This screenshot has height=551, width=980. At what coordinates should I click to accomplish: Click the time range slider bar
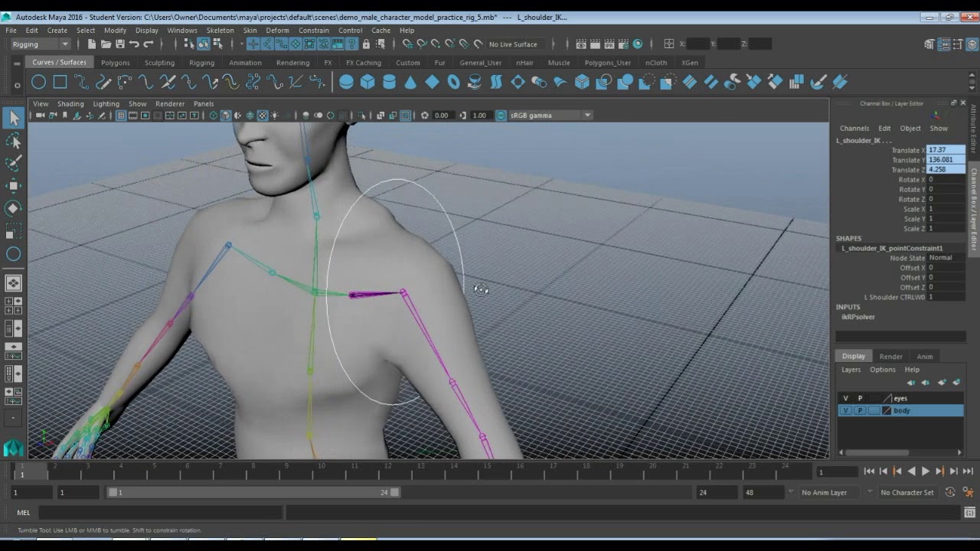(253, 493)
